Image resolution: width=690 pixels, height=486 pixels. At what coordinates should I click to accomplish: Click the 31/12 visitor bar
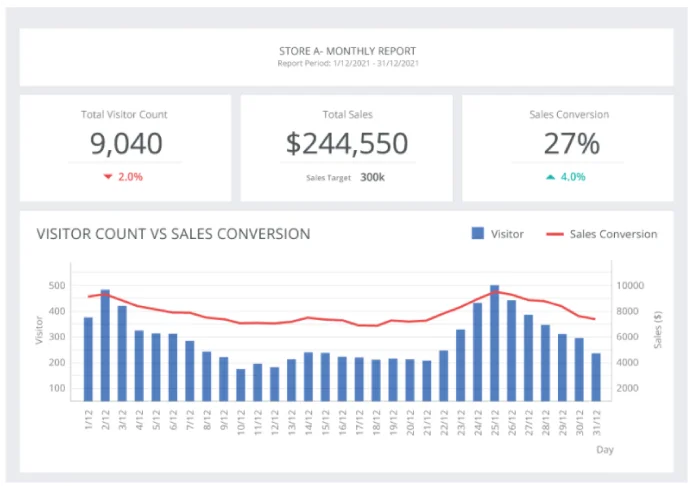[596, 377]
